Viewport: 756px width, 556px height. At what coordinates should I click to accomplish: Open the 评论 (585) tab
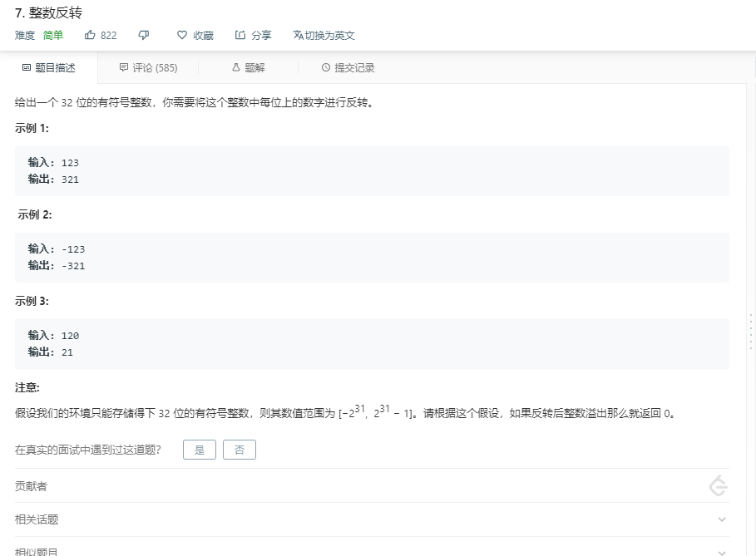[149, 68]
